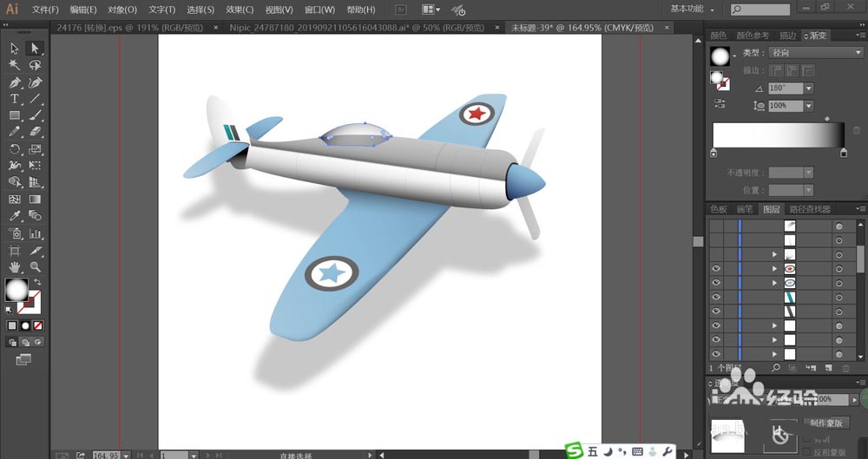The image size is (868, 459).
Task: Set fill mode to None (red slash)
Action: (x=38, y=325)
